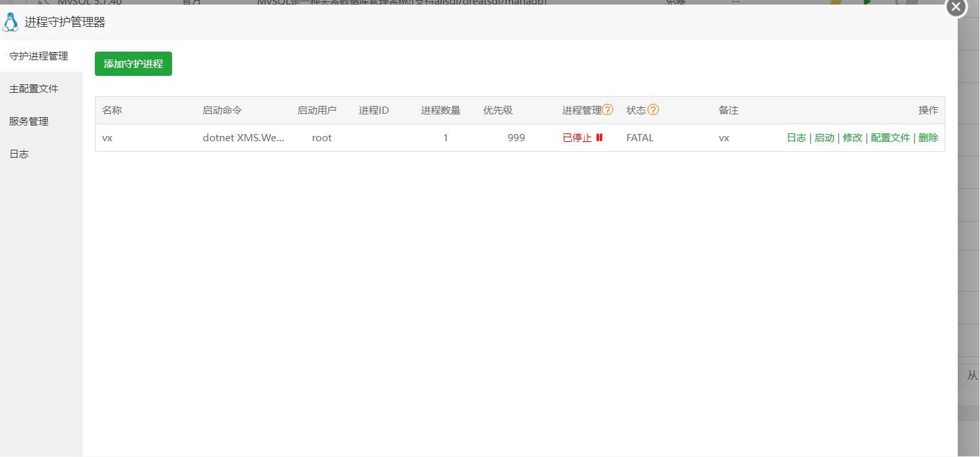Image resolution: width=980 pixels, height=457 pixels.
Task: Click the Linux penguin icon in dialog title
Action: pyautogui.click(x=10, y=22)
